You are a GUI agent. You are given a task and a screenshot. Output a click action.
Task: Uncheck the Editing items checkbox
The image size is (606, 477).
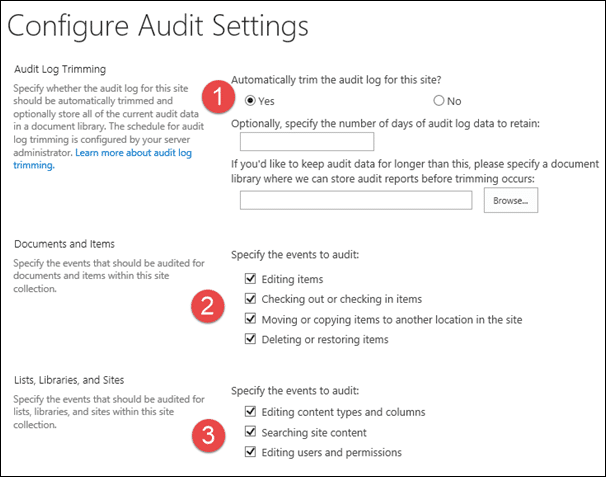[x=249, y=279]
